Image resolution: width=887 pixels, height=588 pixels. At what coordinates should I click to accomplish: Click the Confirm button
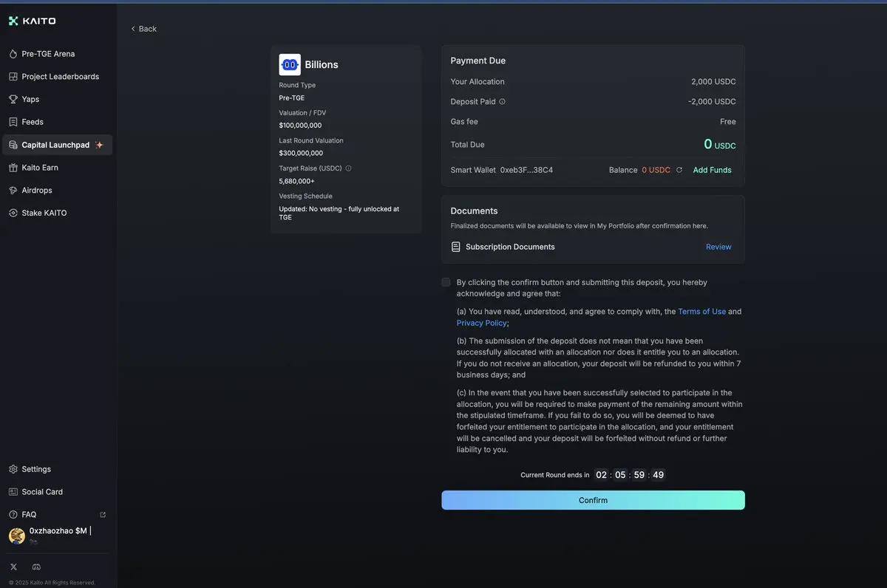coord(593,500)
